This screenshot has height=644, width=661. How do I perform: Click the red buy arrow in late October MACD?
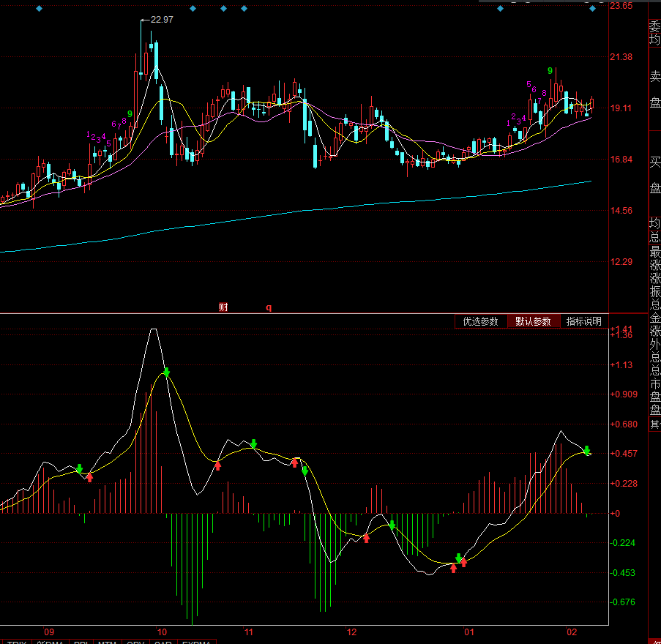217,465
